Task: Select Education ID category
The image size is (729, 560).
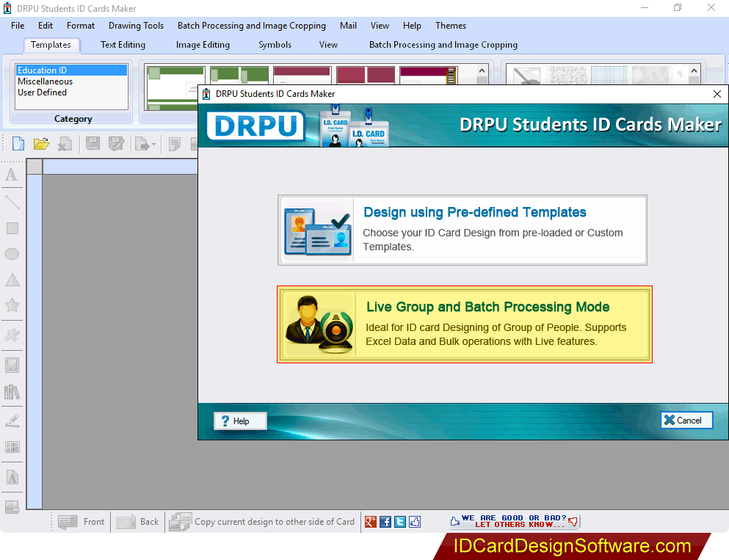Action: [72, 70]
